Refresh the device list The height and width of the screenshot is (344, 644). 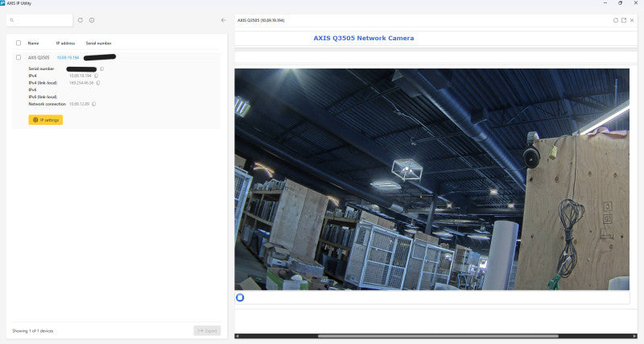[x=80, y=20]
